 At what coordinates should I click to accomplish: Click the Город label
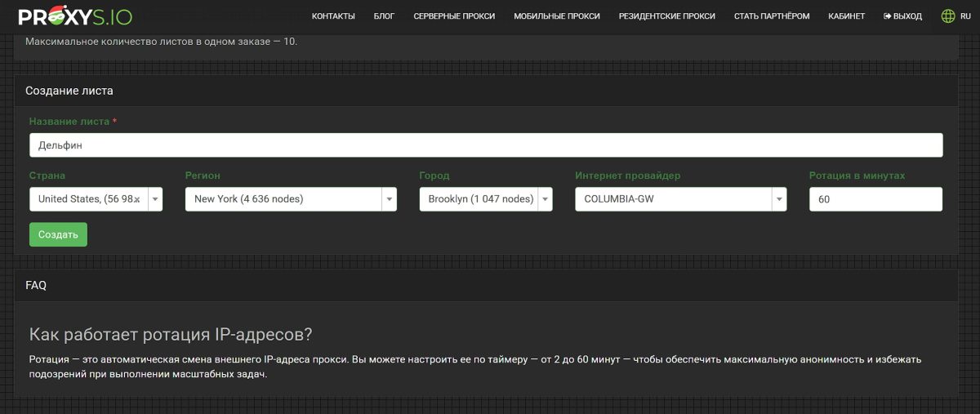434,176
